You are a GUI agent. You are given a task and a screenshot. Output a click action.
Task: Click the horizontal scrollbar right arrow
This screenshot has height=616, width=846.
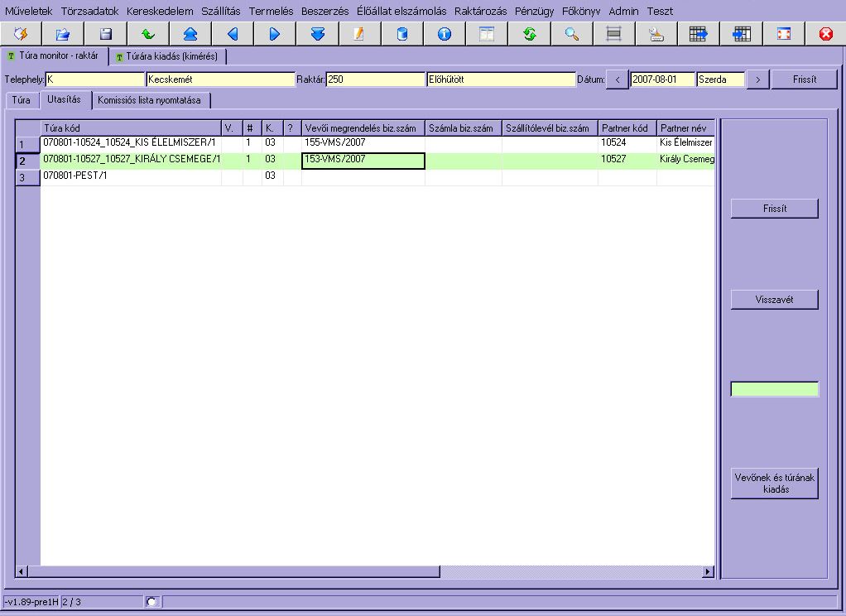[x=708, y=571]
